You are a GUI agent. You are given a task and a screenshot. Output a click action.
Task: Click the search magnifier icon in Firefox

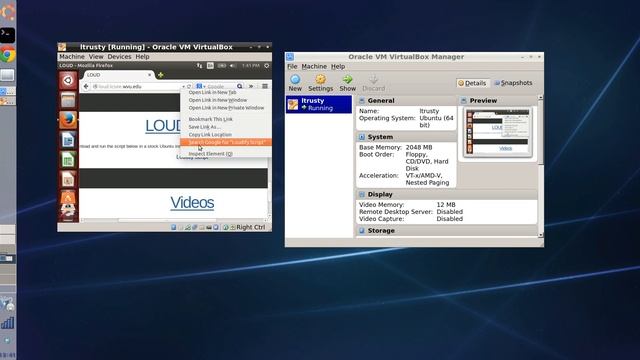[240, 87]
